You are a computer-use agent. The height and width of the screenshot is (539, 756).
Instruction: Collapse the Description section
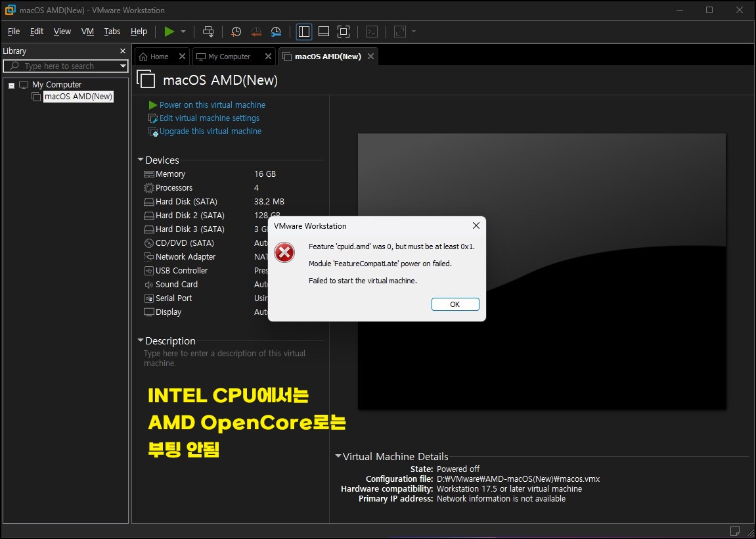point(141,340)
